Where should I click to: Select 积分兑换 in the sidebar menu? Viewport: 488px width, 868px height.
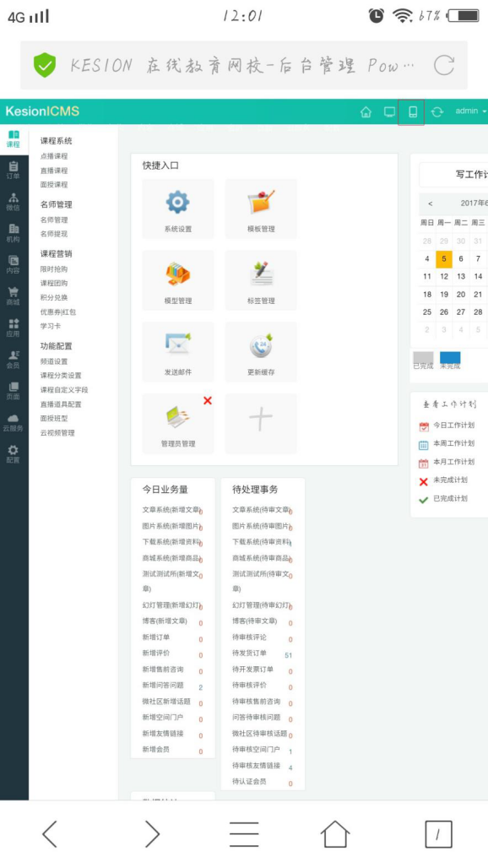54,298
